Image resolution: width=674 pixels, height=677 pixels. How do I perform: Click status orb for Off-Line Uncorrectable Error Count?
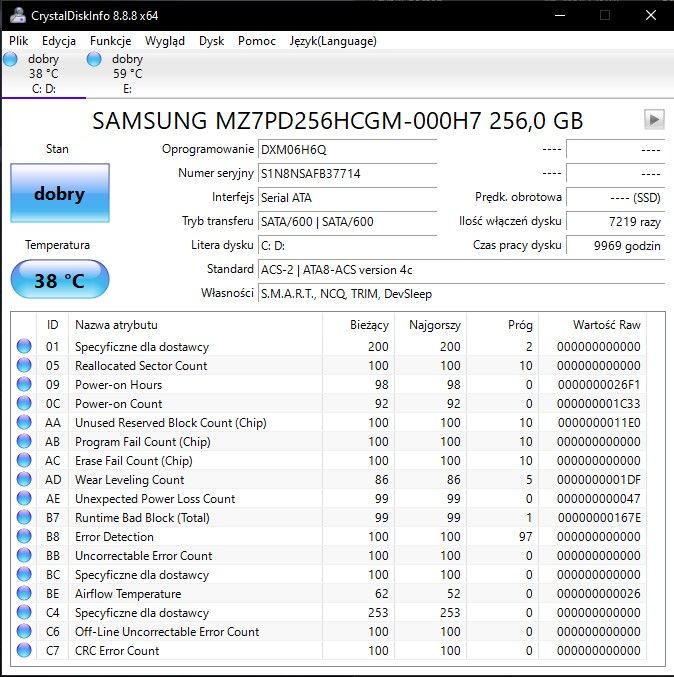[24, 631]
